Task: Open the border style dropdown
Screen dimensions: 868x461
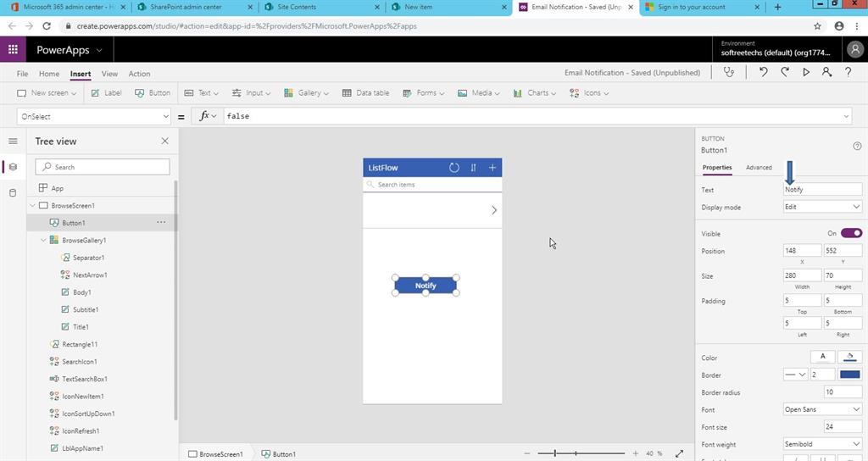Action: (x=795, y=375)
